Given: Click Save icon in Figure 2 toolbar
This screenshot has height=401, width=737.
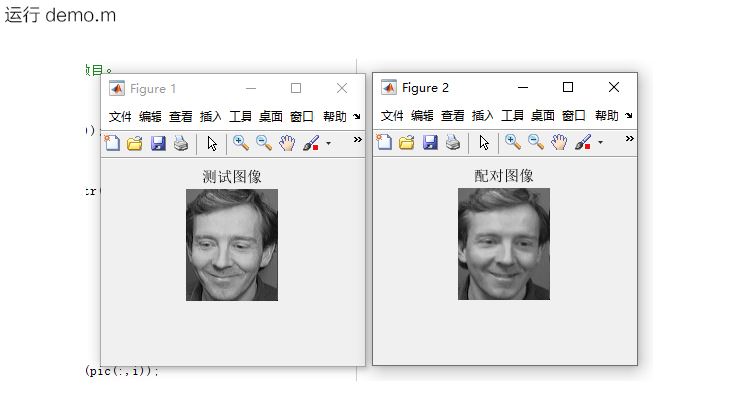Looking at the screenshot, I should pos(430,142).
